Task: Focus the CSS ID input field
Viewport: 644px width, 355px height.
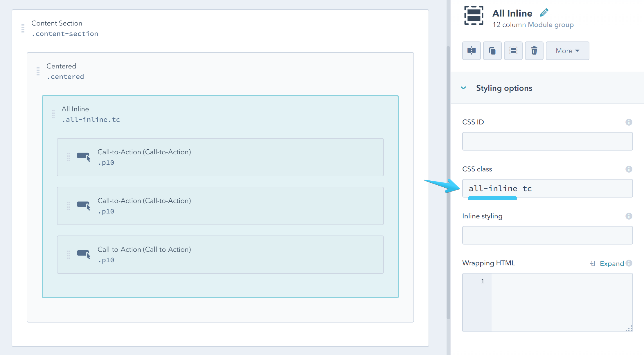Action: pyautogui.click(x=547, y=141)
